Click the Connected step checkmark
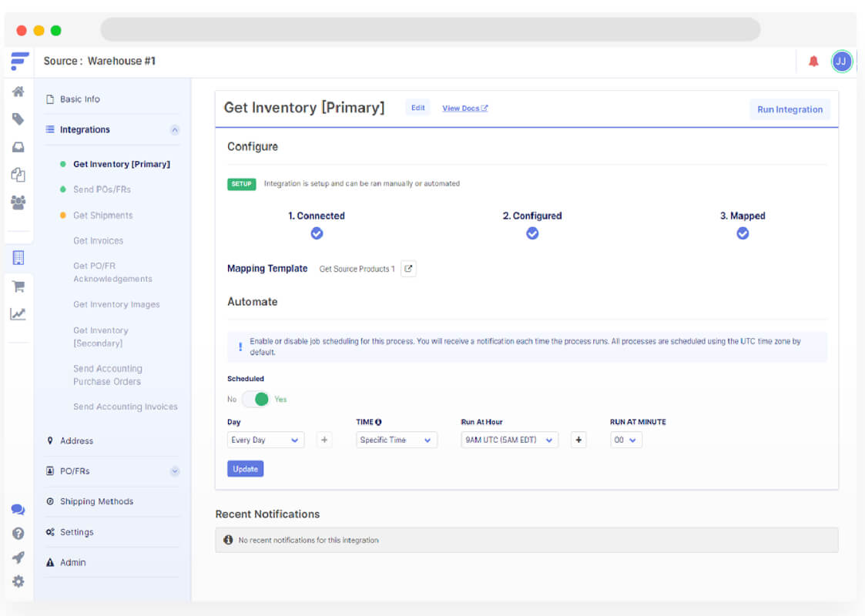 [x=317, y=233]
